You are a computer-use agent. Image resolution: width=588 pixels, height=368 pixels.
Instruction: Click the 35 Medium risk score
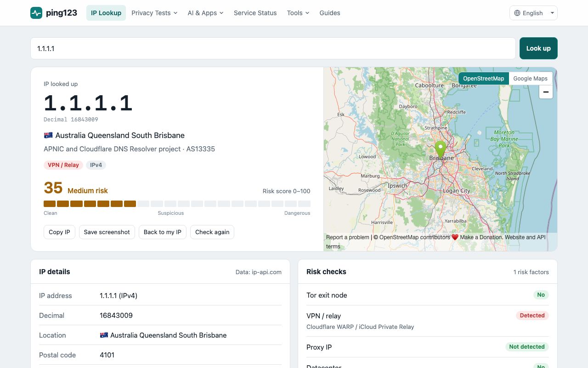point(76,188)
